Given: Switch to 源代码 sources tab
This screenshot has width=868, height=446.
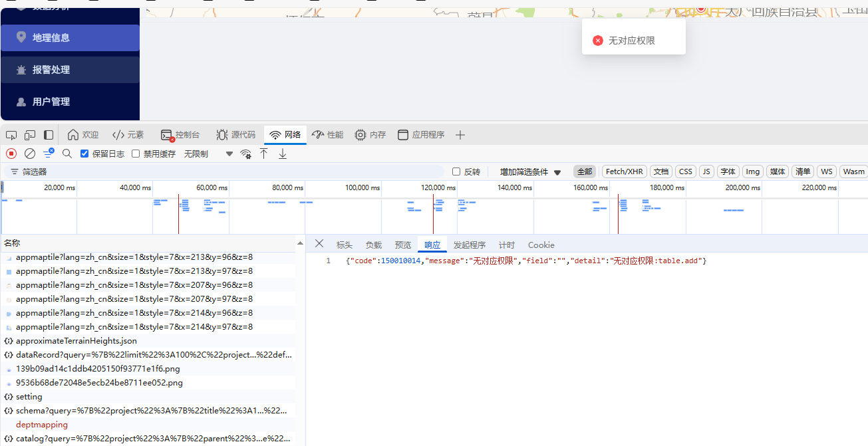Looking at the screenshot, I should (x=235, y=135).
